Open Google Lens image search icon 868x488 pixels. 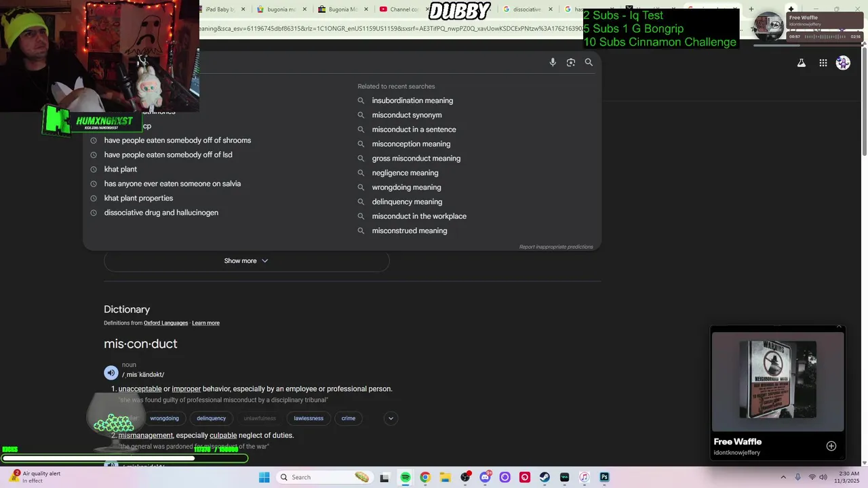[x=571, y=62]
